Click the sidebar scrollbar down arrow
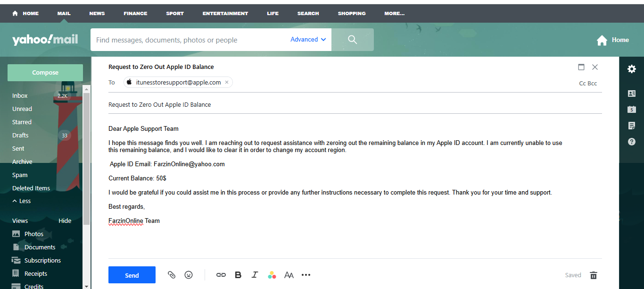The height and width of the screenshot is (289, 644). coord(86,286)
